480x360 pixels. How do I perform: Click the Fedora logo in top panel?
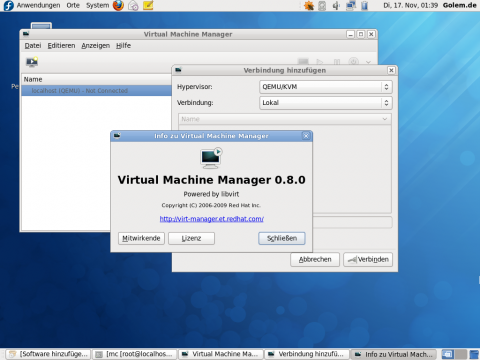[x=8, y=5]
